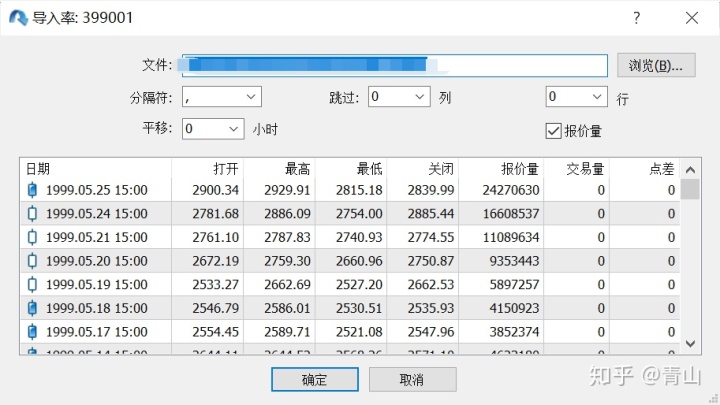Click open price 2672.19
This screenshot has width=720, height=405.
pos(215,261)
